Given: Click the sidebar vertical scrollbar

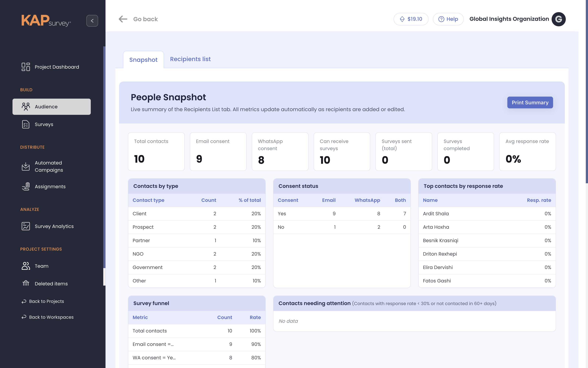Looking at the screenshot, I should point(104,157).
